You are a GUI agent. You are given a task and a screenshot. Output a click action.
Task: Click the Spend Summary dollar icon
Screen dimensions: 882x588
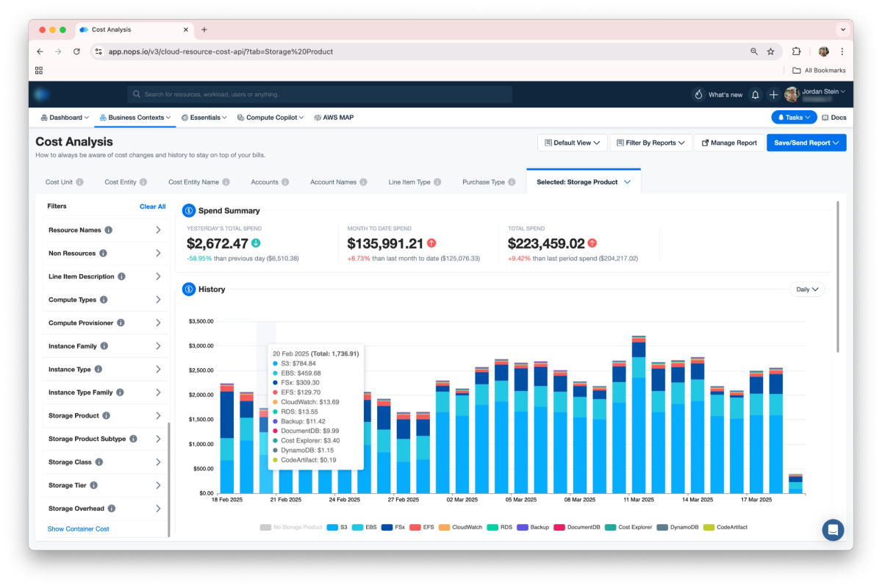pyautogui.click(x=189, y=211)
